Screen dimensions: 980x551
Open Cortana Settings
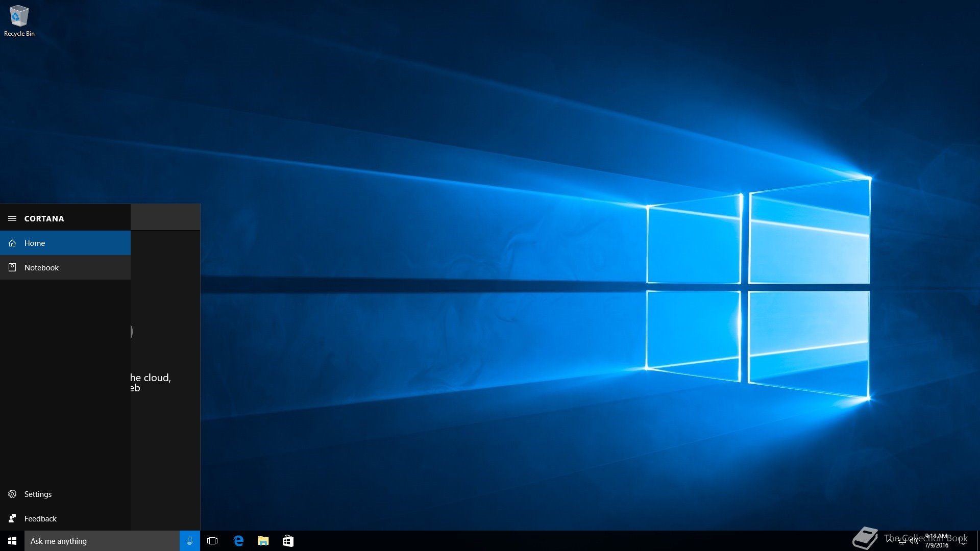tap(65, 494)
